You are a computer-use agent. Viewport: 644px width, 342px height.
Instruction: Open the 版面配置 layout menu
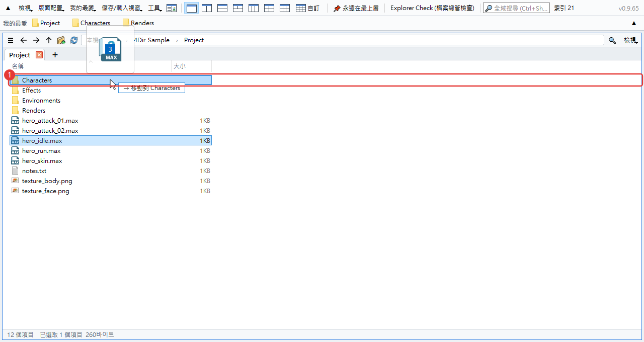coord(51,8)
